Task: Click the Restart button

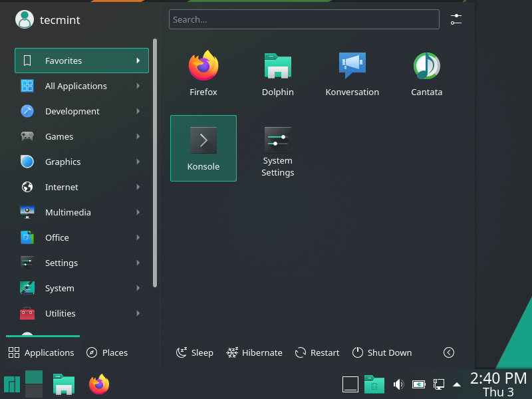Action: coord(317,352)
